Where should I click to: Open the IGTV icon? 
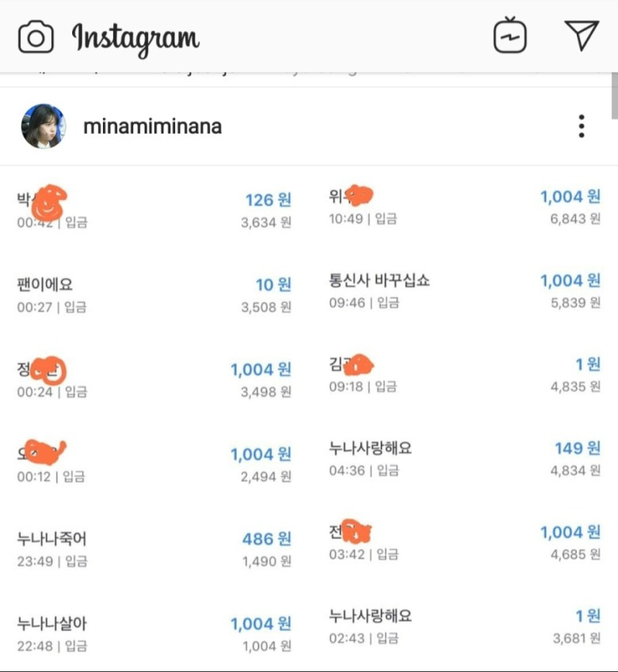coord(509,35)
